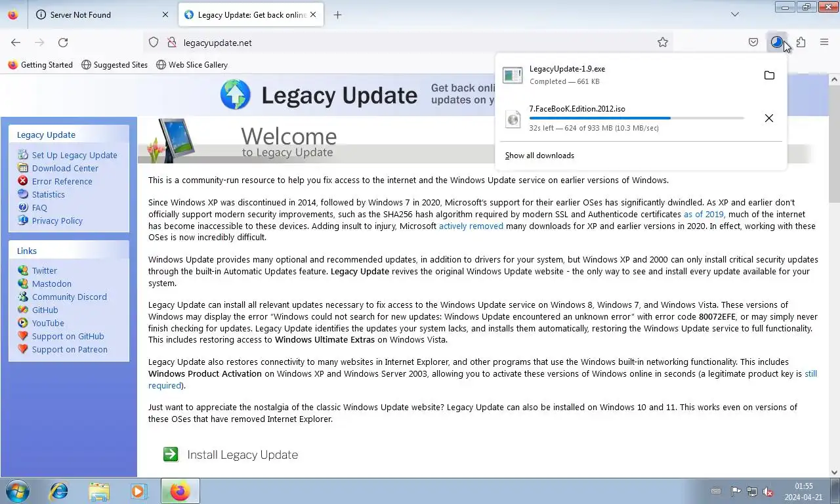Open Statistics sidebar link
Image resolution: width=840 pixels, height=504 pixels.
[x=49, y=194]
